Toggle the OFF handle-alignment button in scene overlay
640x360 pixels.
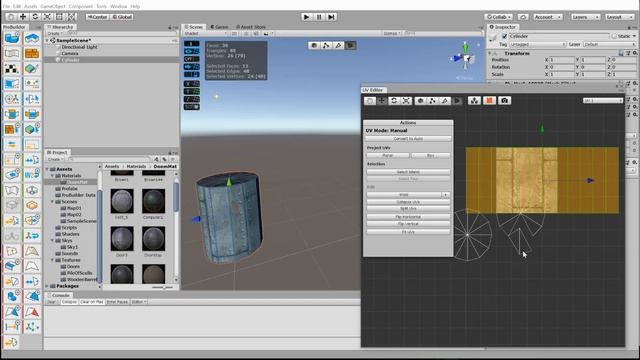[x=191, y=59]
